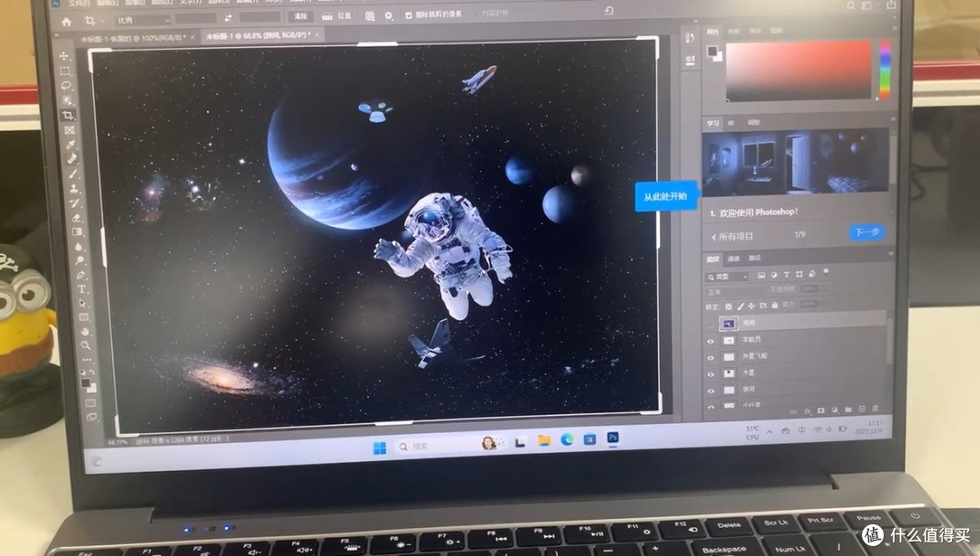The image size is (980, 556).
Task: Open the Color panel menu icon
Action: 895,28
